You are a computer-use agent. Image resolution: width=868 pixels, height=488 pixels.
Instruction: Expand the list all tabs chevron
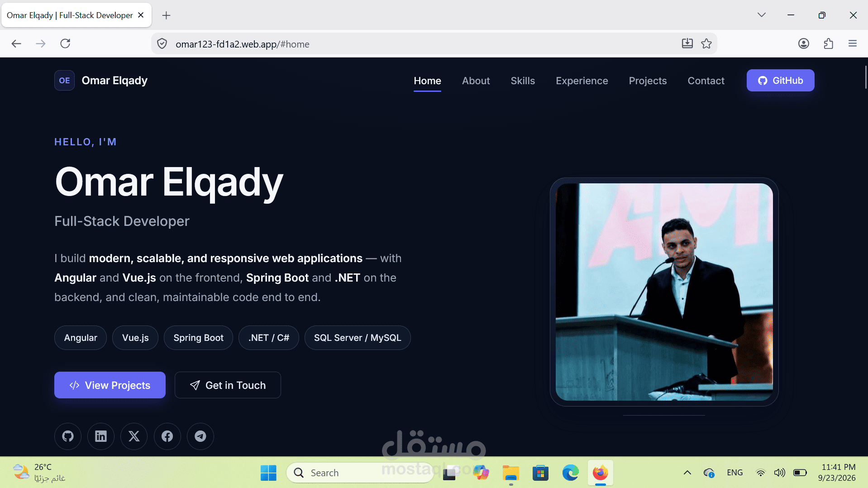(x=762, y=15)
